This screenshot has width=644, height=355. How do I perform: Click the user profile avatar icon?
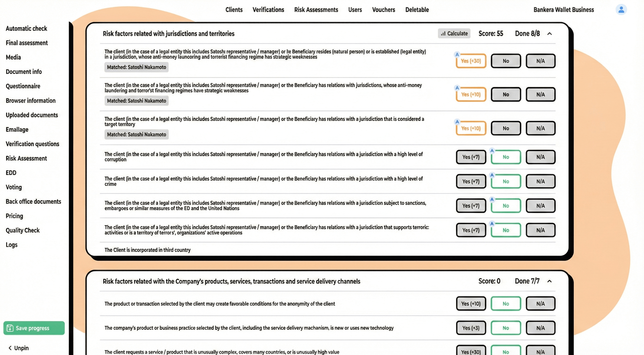pyautogui.click(x=621, y=9)
